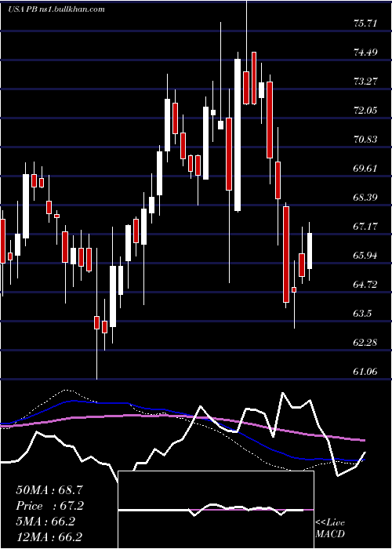This screenshot has width=392, height=549.
Task: Click the '12MA : 66.2' indicator text
Action: (x=49, y=537)
